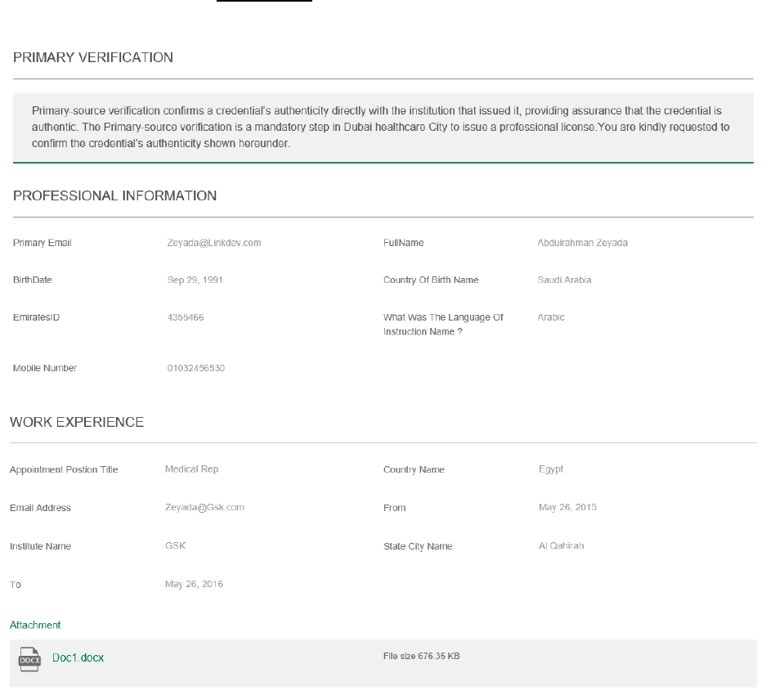The height and width of the screenshot is (700, 766).
Task: Click the Egypt country name value
Action: pyautogui.click(x=551, y=469)
